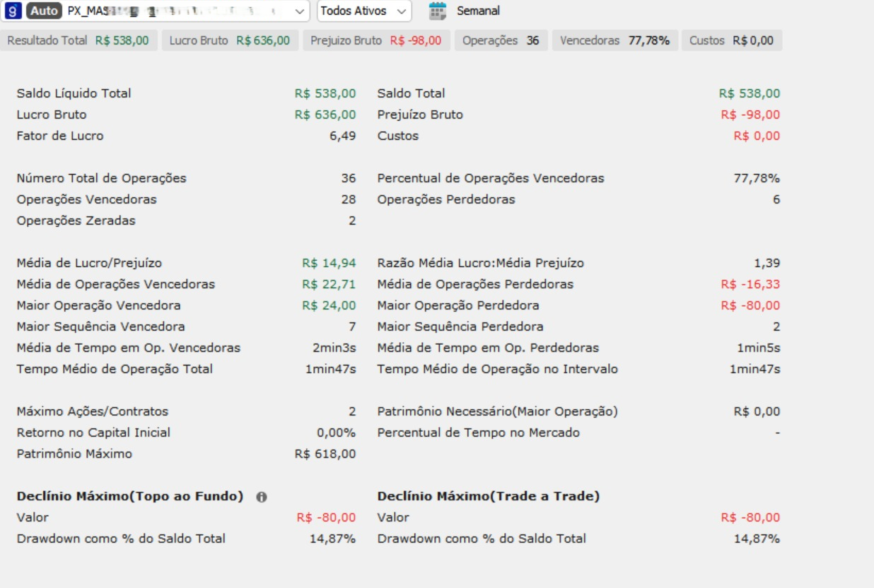This screenshot has width=874, height=588.
Task: Click the Retorno no Capital Inicial value 0,00%
Action: pyautogui.click(x=336, y=433)
